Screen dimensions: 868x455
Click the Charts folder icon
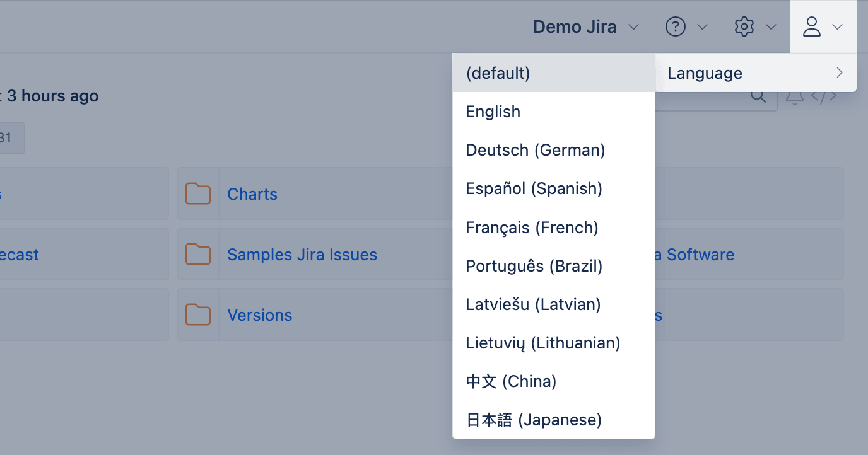click(x=198, y=193)
